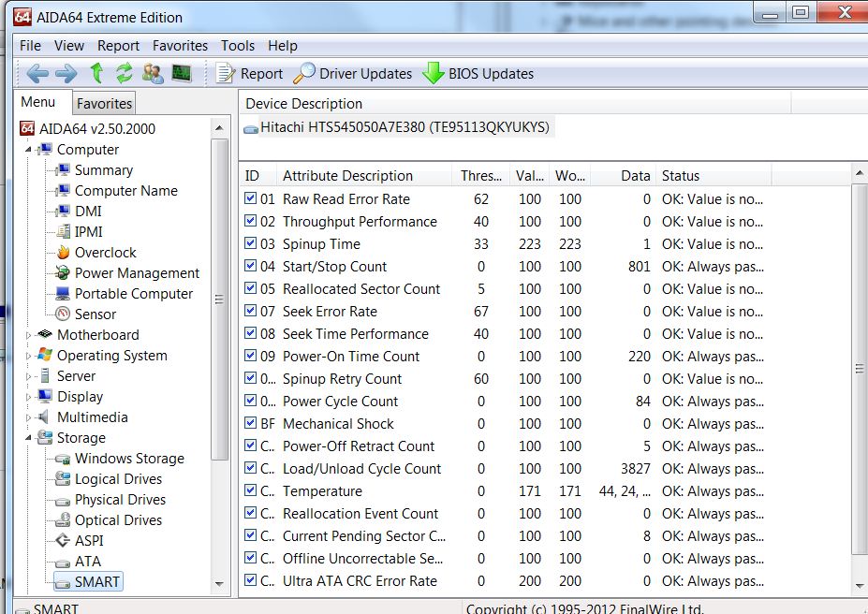Sort by the Attribute Description column header
The width and height of the screenshot is (868, 614).
tap(364, 176)
